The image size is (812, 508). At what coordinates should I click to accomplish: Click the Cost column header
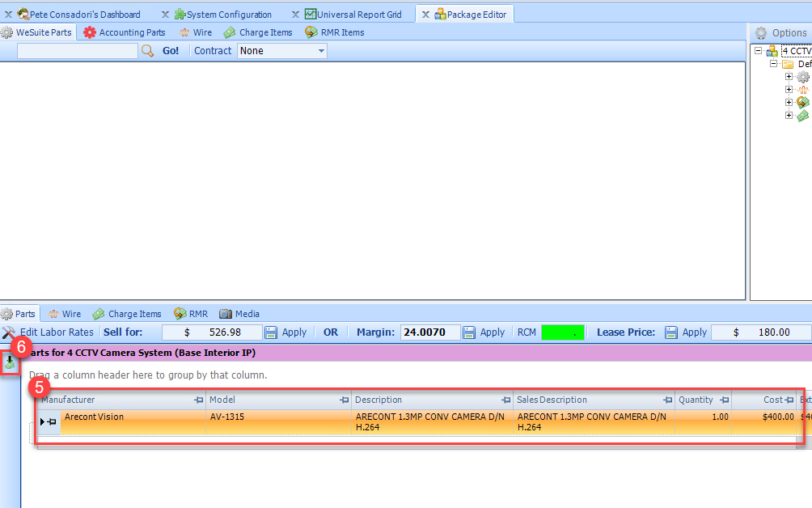[763, 400]
